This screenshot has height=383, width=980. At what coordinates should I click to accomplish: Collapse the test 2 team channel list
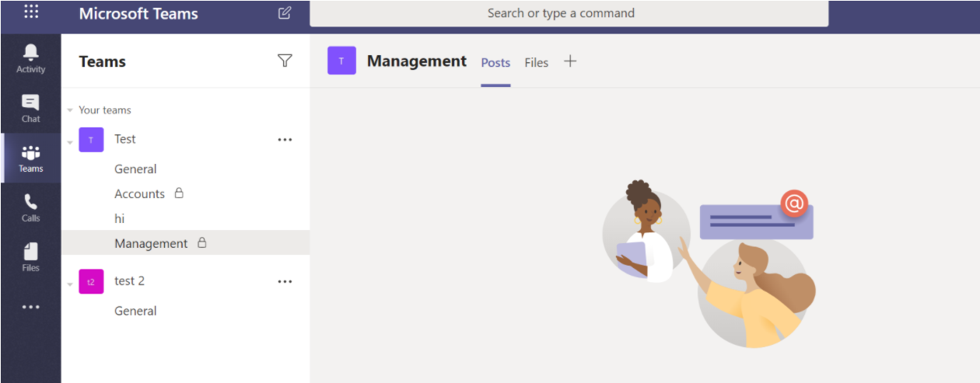click(70, 284)
